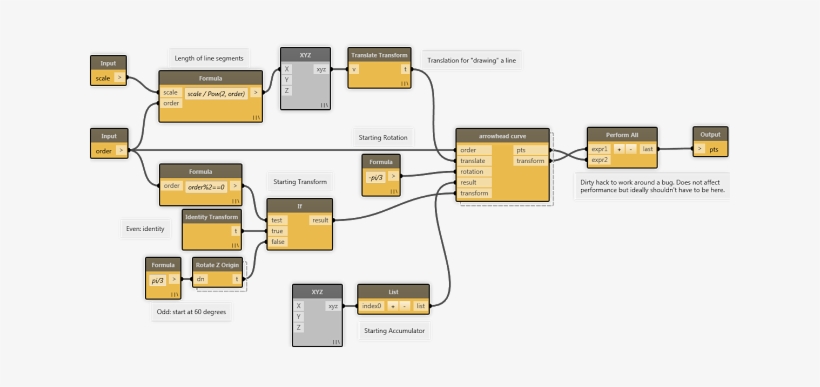This screenshot has height=387, width=820.
Task: Click the 'false' input port on the If node
Action: (278, 242)
